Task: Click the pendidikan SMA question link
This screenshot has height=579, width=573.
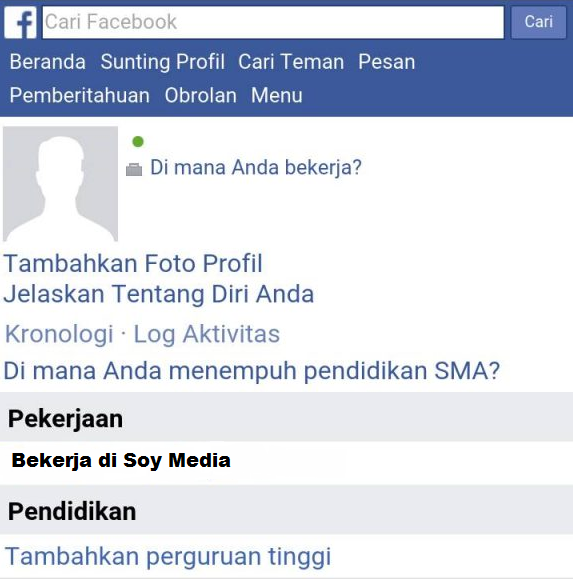Action: [x=251, y=370]
